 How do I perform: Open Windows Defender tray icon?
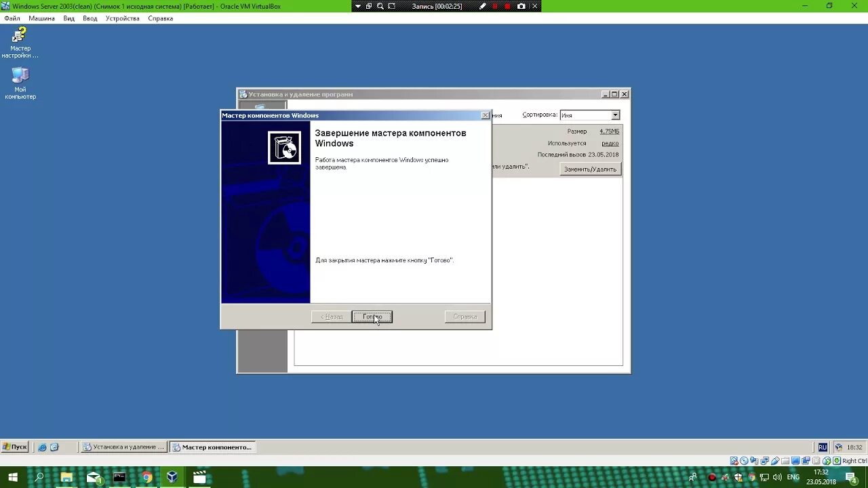coord(738,477)
